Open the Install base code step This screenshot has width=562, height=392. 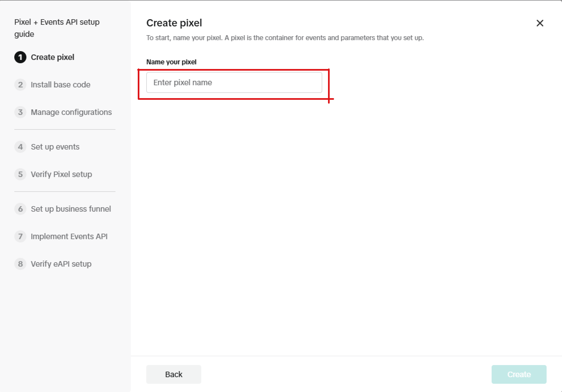pos(60,85)
